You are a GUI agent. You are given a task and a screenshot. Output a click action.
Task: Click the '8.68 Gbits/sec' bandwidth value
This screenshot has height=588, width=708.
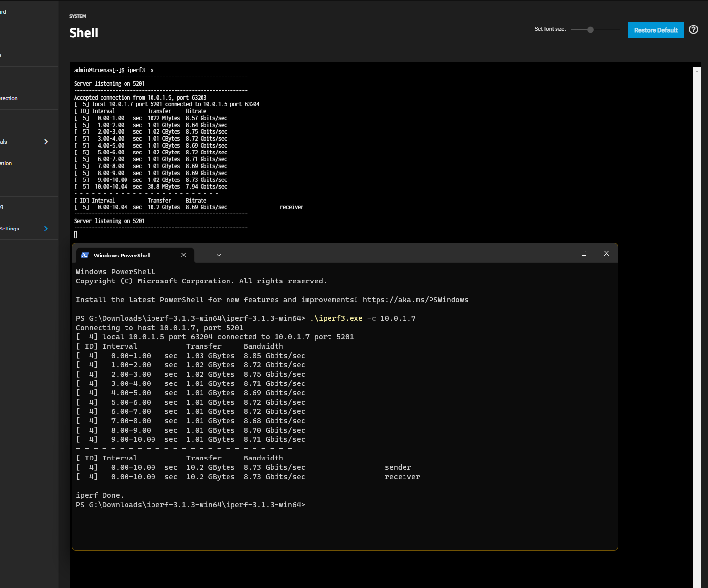[275, 421]
